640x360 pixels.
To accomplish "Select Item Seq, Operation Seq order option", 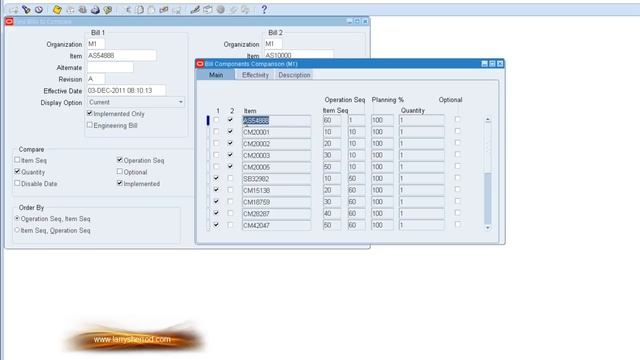I will pos(17,230).
